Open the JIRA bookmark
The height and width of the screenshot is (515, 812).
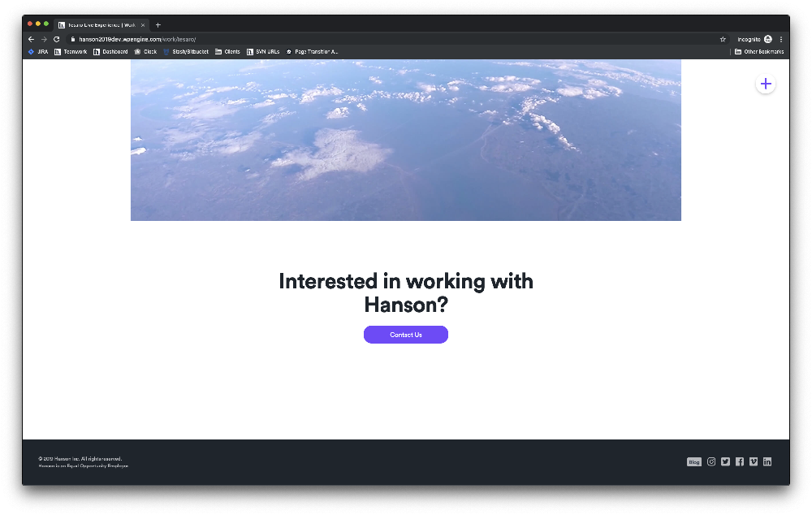point(38,52)
